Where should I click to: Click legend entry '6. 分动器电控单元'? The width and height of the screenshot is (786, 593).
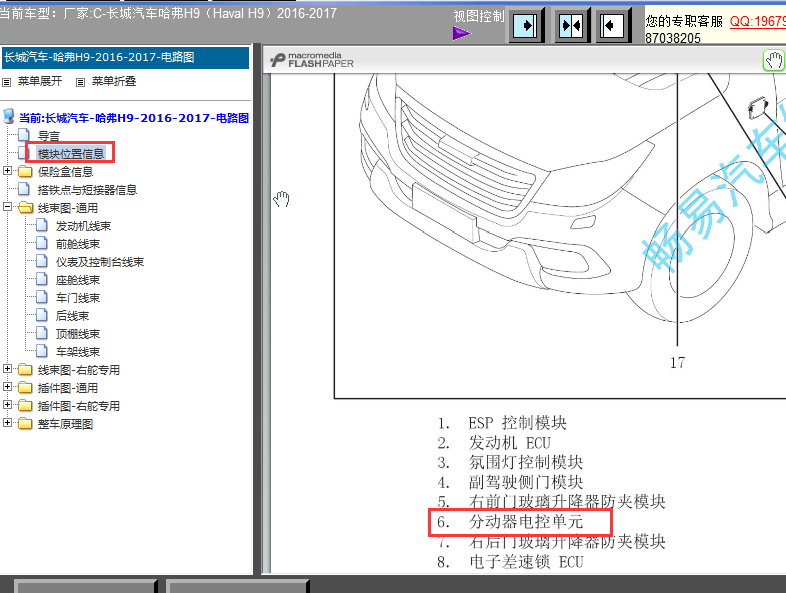pos(510,522)
